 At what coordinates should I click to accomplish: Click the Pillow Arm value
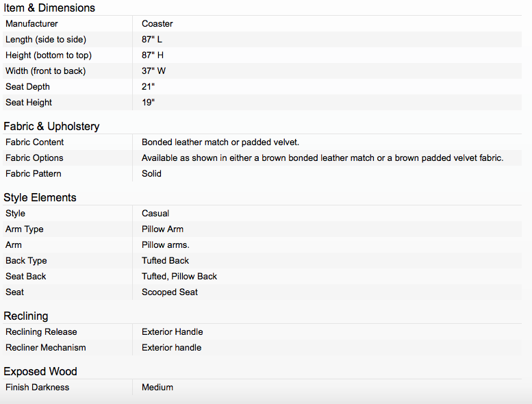pyautogui.click(x=162, y=229)
